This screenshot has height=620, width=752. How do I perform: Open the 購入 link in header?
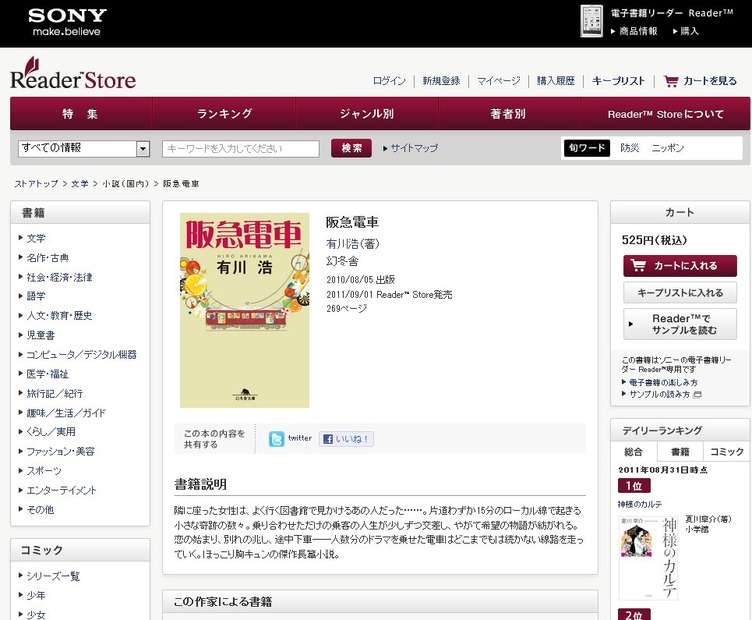tap(689, 31)
